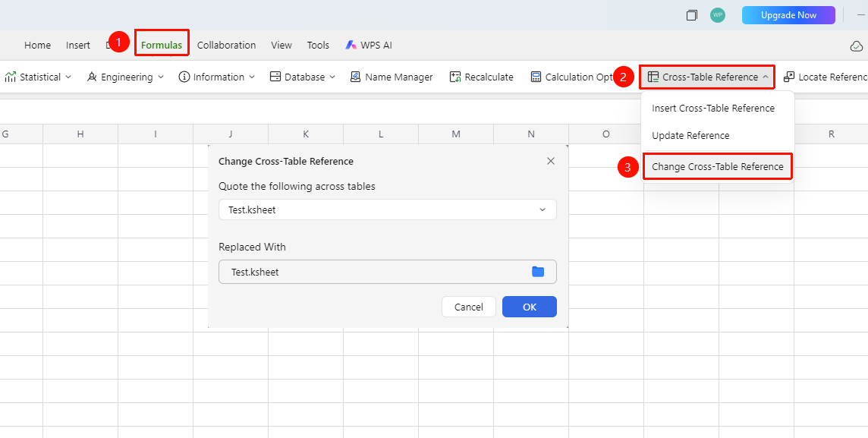Open the 'Quote the following' Test.ksheet dropdown
The height and width of the screenshot is (438, 868).
pyautogui.click(x=388, y=210)
